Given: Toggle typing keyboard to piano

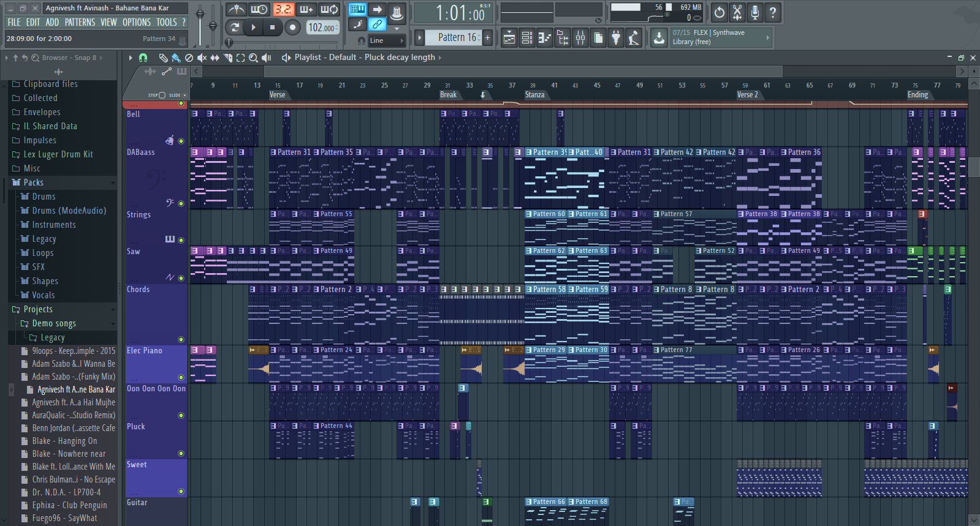Looking at the screenshot, I should (x=357, y=9).
